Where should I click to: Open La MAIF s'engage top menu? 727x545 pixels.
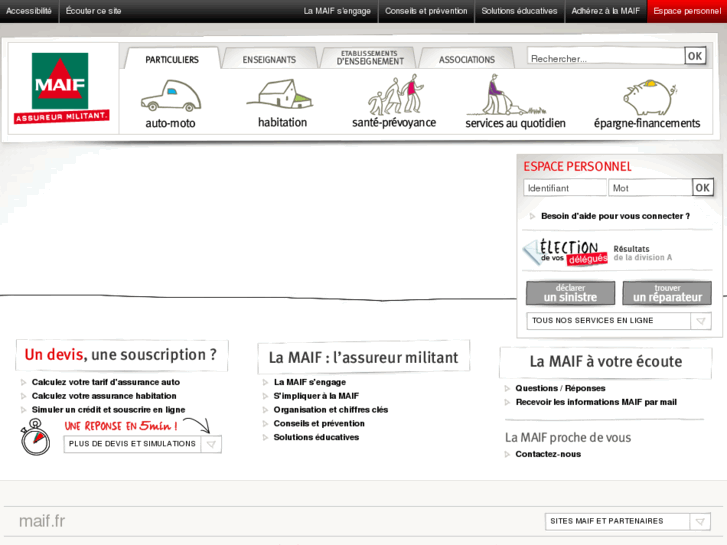tap(337, 11)
